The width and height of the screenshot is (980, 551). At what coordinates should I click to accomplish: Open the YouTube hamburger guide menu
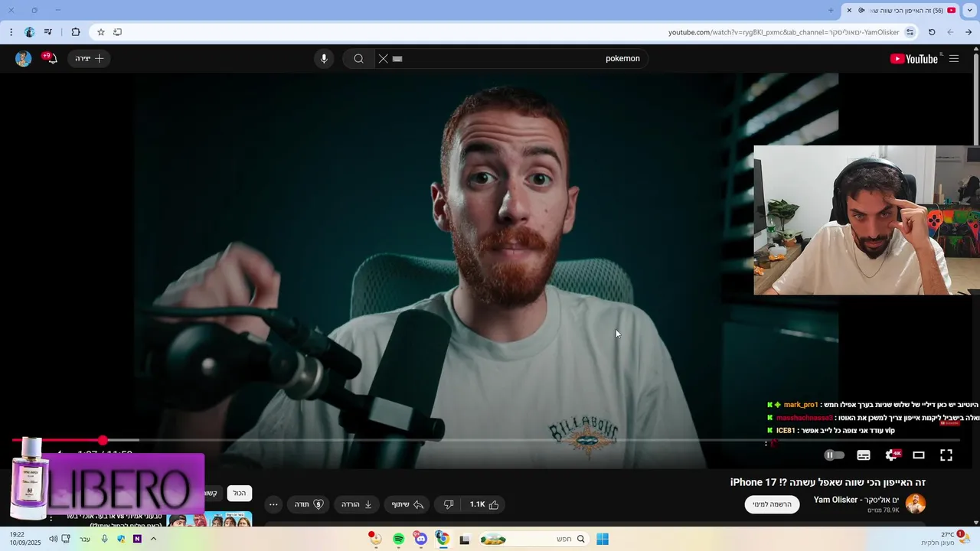click(x=954, y=59)
